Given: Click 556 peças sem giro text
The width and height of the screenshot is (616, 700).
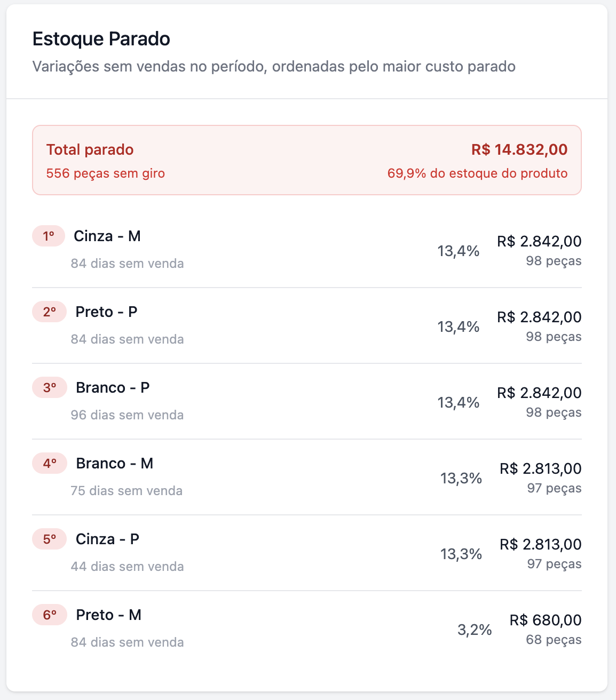Looking at the screenshot, I should [x=106, y=173].
